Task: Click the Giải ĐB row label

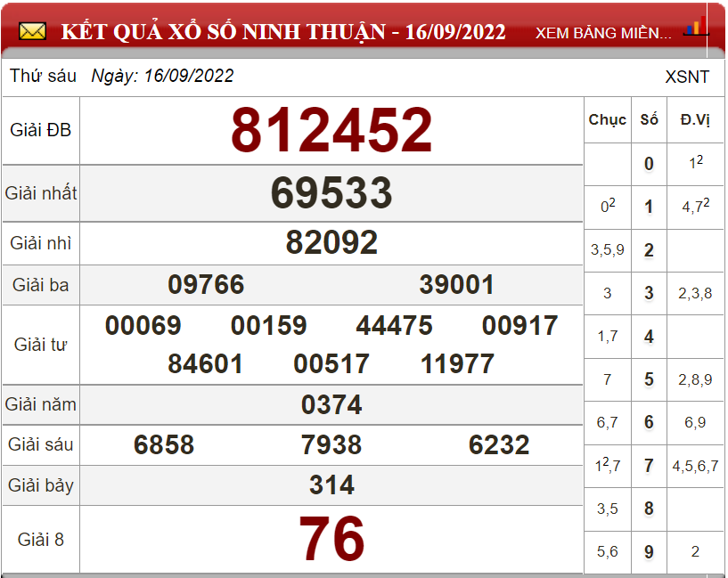Action: pos(41,130)
